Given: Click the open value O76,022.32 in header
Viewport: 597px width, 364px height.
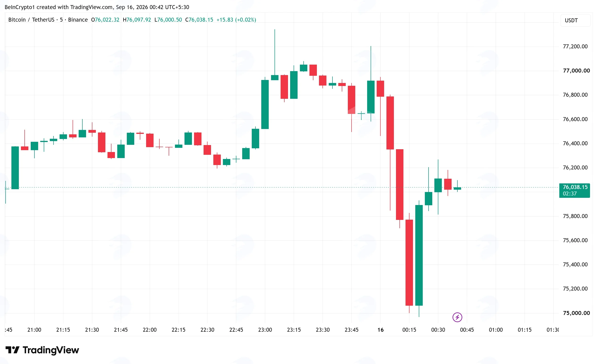Looking at the screenshot, I should (105, 20).
